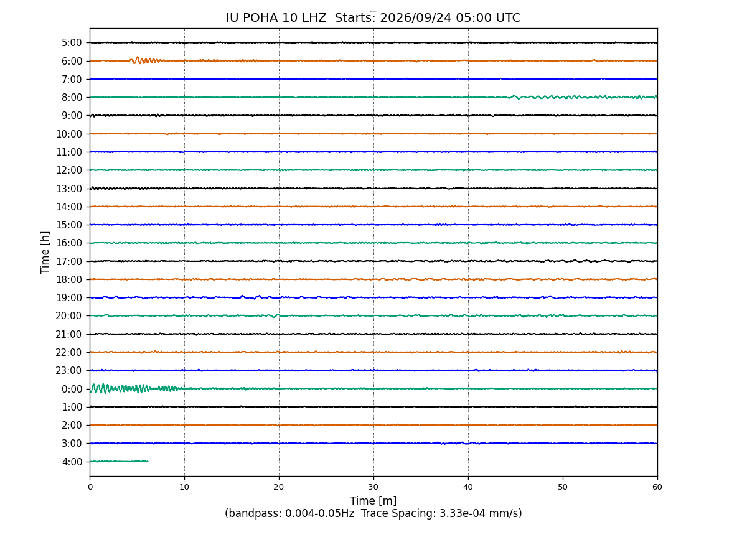
Task: Select the 23:00 hour label
Action: pyautogui.click(x=69, y=371)
